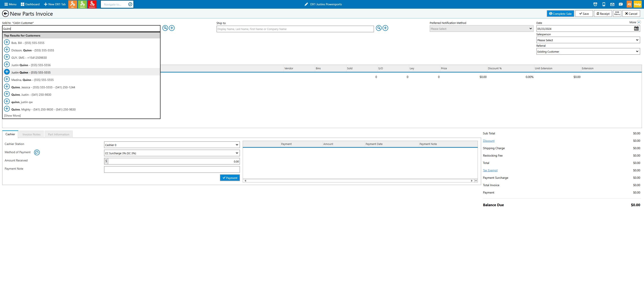Open the Method of Payment dropdown

[172, 153]
